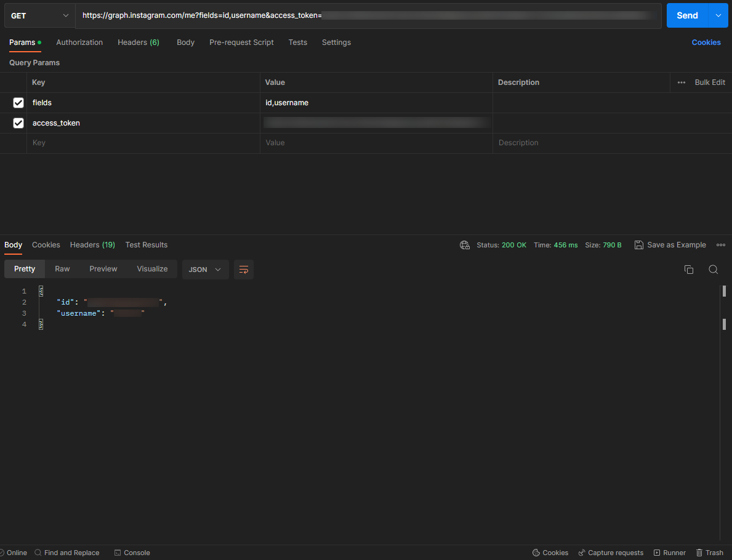Open the Cookies link near Send
This screenshot has height=560, width=732.
[x=706, y=42]
